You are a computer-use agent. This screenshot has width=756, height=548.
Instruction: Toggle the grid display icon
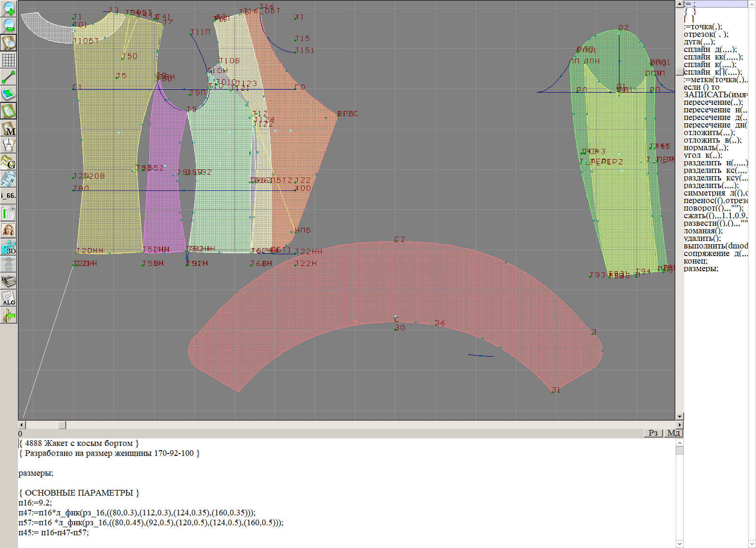[9, 60]
